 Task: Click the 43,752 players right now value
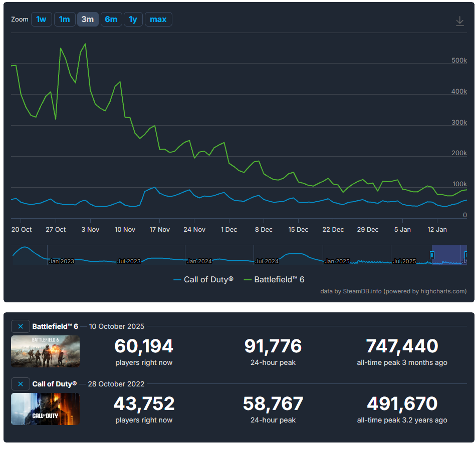pyautogui.click(x=144, y=403)
